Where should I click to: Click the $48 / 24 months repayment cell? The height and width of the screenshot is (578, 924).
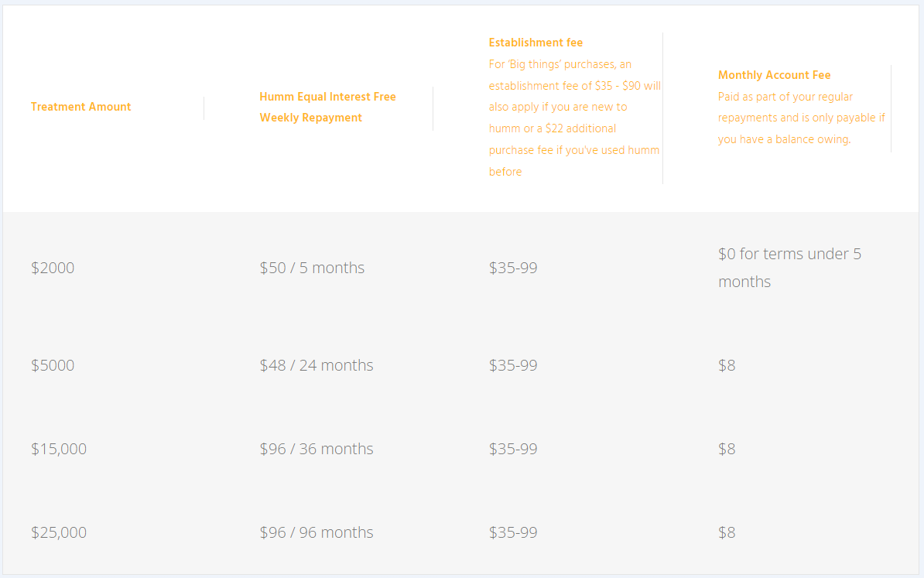317,365
